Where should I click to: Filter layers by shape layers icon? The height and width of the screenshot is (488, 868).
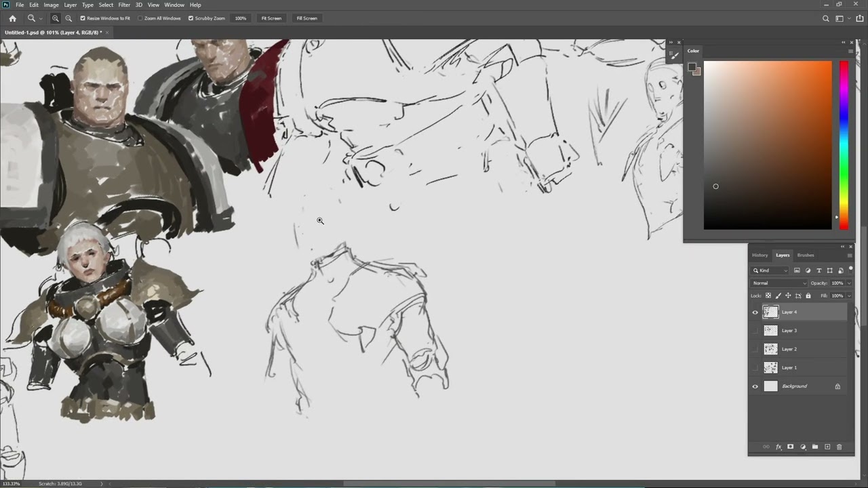(x=829, y=270)
